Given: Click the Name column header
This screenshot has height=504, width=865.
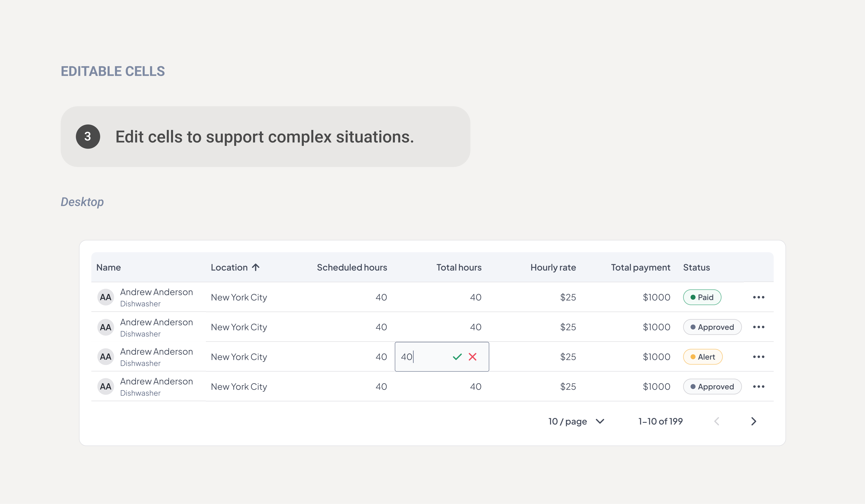Looking at the screenshot, I should point(108,267).
